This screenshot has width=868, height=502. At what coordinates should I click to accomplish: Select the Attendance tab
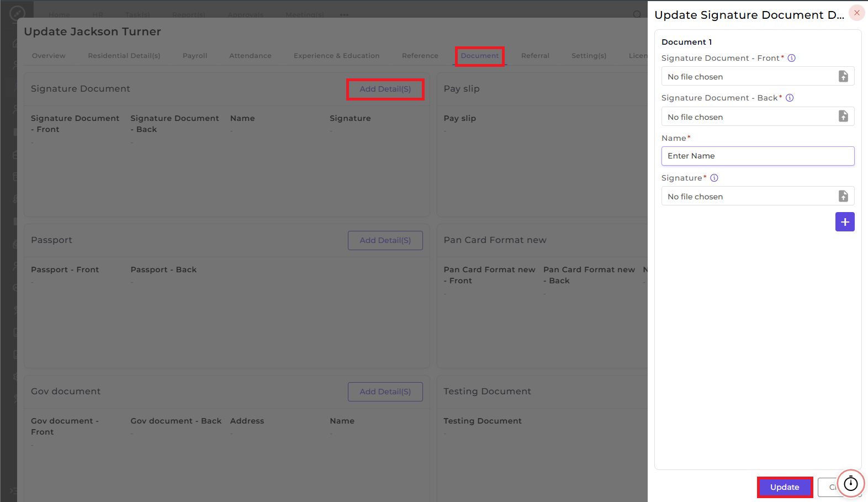coord(250,56)
